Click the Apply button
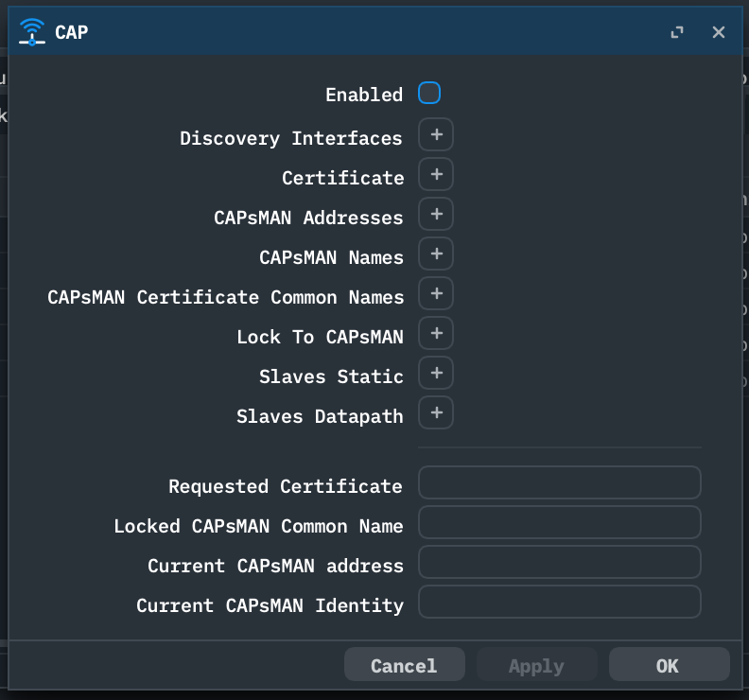This screenshot has height=700, width=749. pyautogui.click(x=536, y=665)
